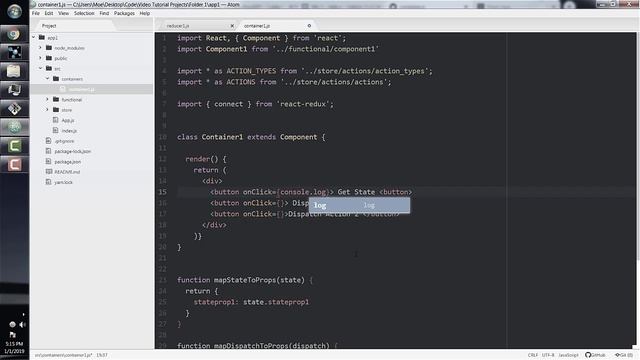This screenshot has width=640, height=360.
Task: Open App.js in the tree
Action: (x=68, y=120)
